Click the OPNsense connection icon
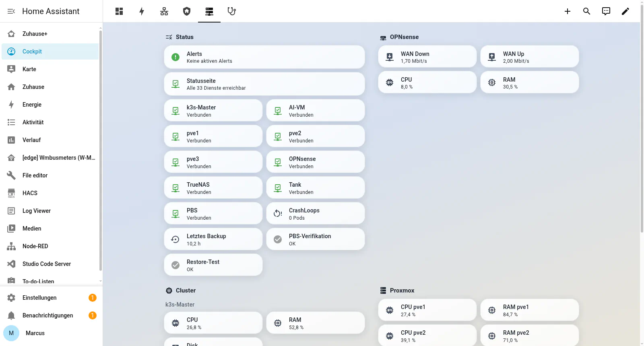Screen dimensions: 644x346 pyautogui.click(x=278, y=162)
